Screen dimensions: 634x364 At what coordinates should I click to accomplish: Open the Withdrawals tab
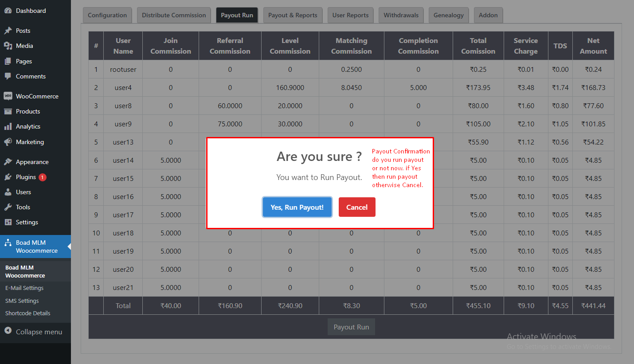coord(401,15)
